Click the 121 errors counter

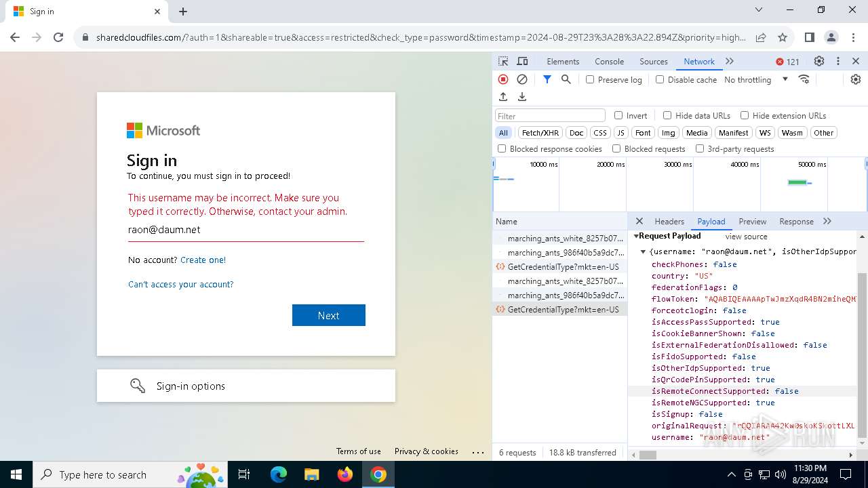788,62
